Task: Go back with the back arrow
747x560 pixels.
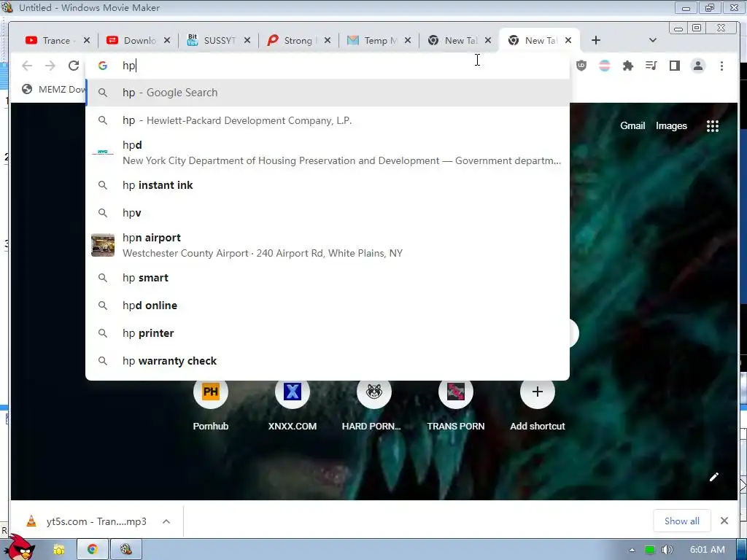Action: pyautogui.click(x=27, y=66)
